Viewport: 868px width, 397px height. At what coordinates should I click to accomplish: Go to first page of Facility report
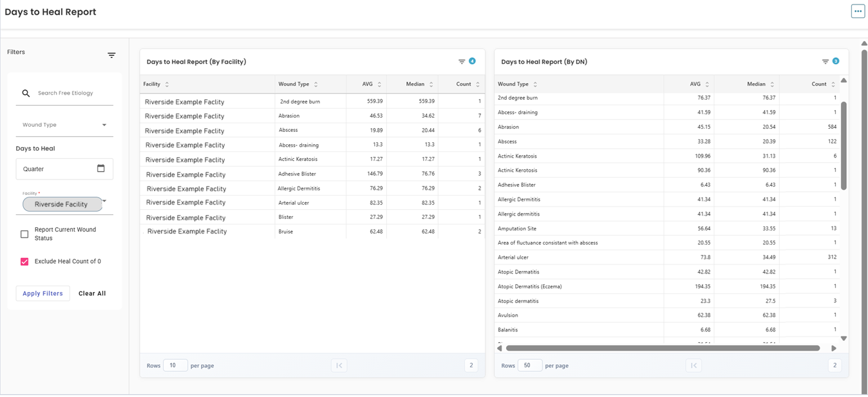tap(339, 365)
